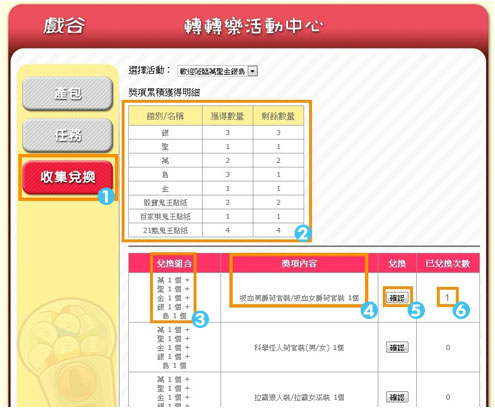This screenshot has height=408, width=495.
Task: Click the blue number 1 marker
Action: point(106,196)
